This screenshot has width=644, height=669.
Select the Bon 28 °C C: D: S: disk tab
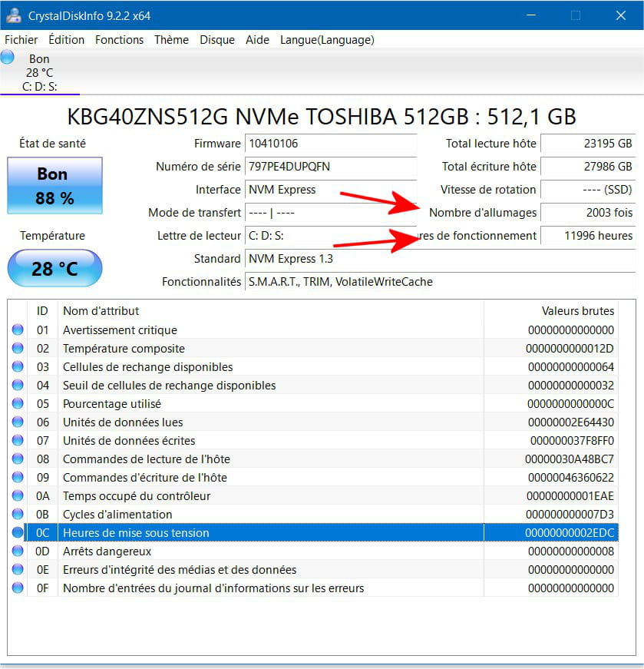coord(40,72)
